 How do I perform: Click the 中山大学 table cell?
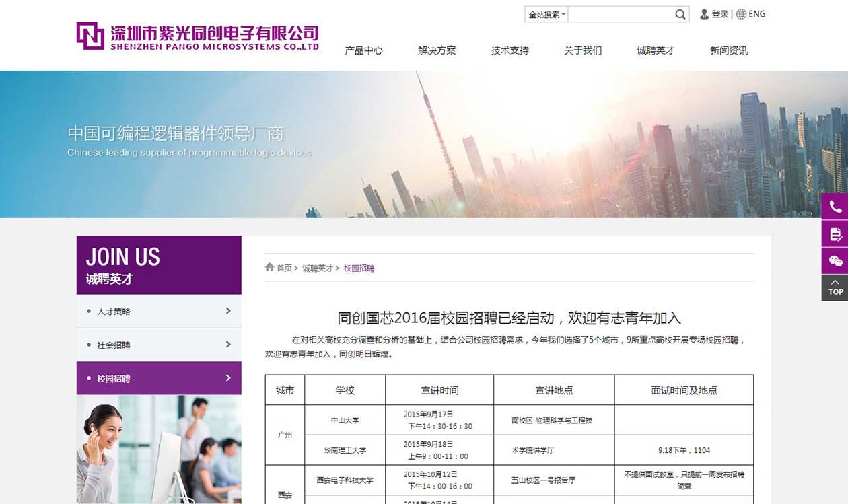[345, 420]
